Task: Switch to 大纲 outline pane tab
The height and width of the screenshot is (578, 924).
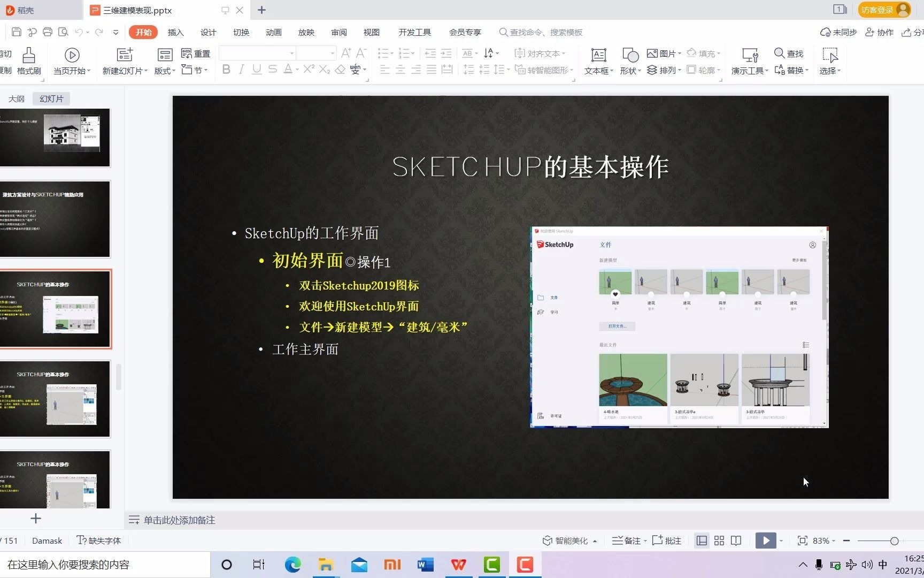Action: point(17,98)
